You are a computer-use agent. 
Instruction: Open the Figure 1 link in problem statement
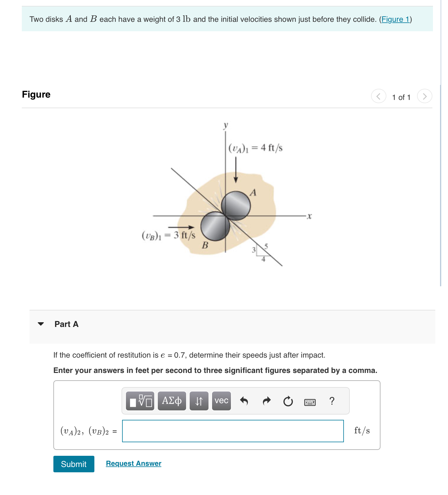coord(396,19)
